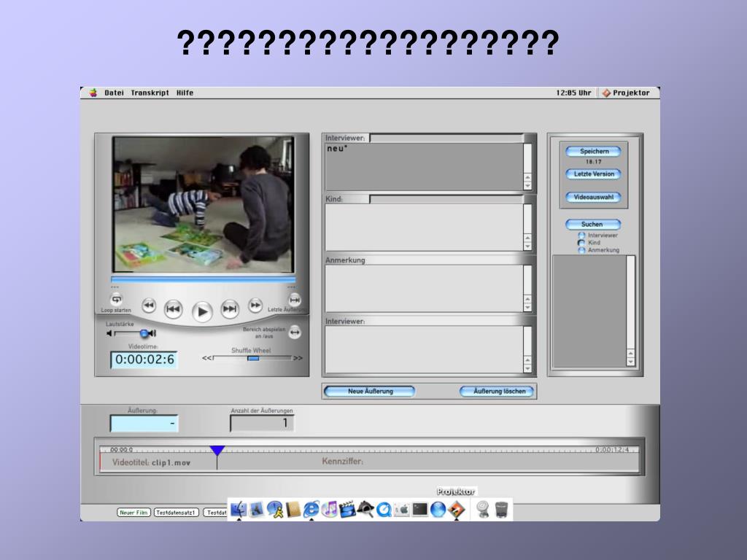Open the Transkript menu
Screen dimensions: 747x560
pos(150,93)
